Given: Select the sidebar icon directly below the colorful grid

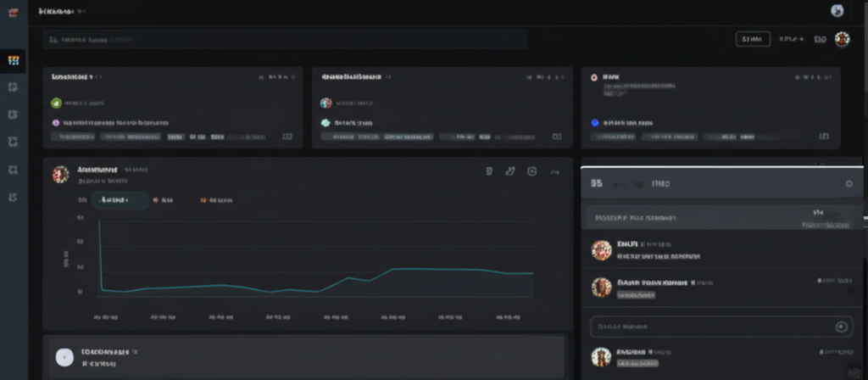Looking at the screenshot, I should (13, 87).
